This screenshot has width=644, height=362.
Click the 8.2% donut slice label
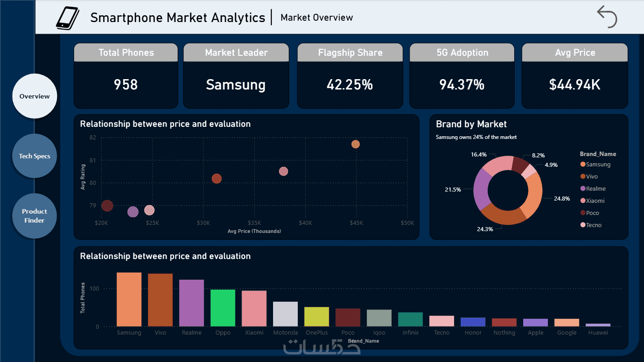(x=538, y=155)
